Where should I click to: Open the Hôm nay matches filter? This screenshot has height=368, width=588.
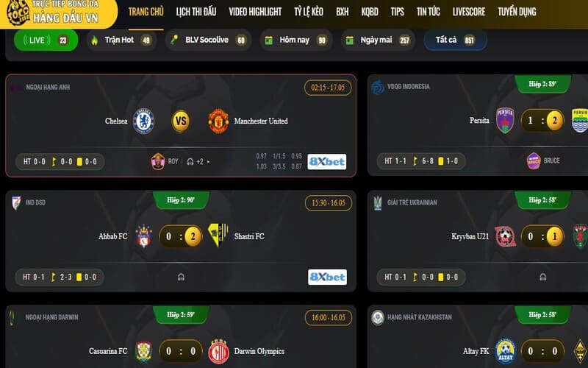(x=296, y=40)
